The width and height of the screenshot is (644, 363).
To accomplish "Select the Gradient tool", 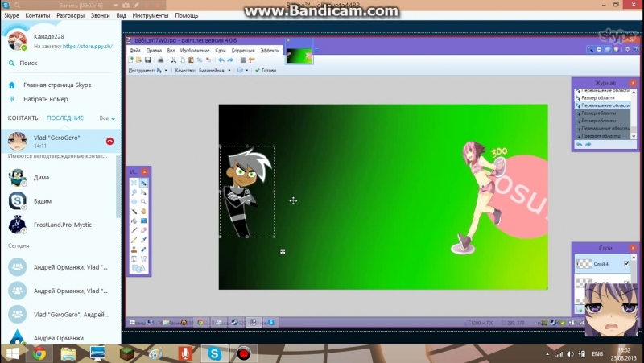I will [143, 221].
